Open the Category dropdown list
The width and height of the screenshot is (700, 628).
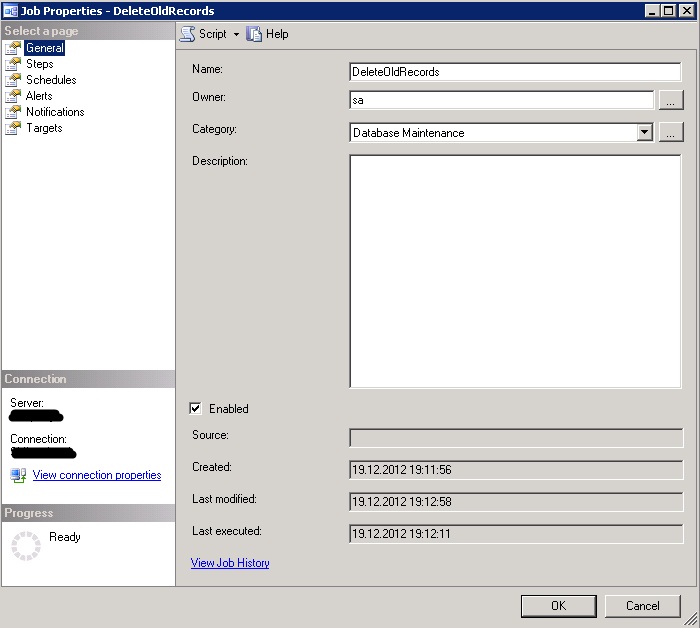(645, 133)
